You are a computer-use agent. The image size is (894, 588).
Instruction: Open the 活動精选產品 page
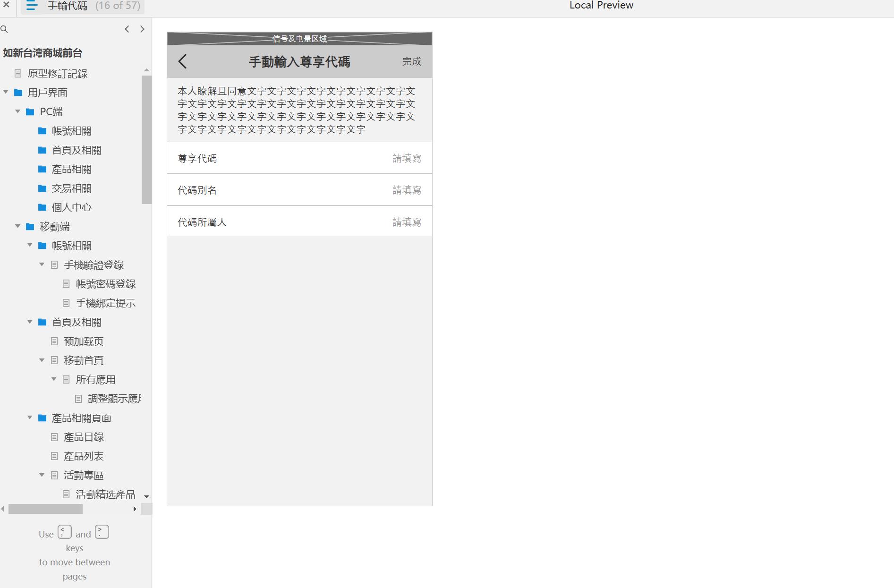(x=106, y=494)
